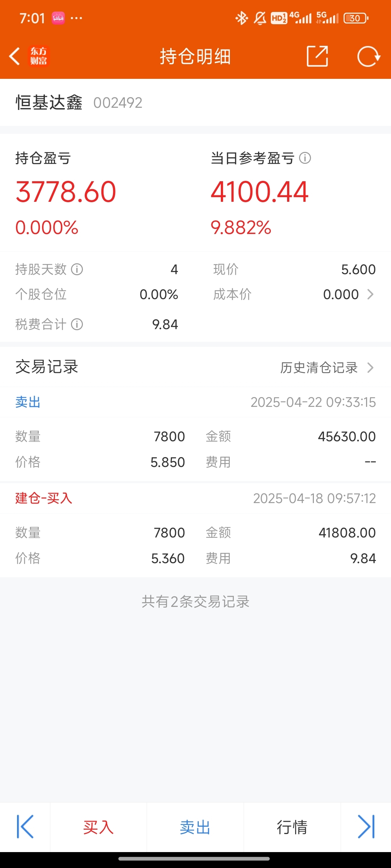This screenshot has height=868, width=391.
Task: Show info for 当日参考盈亏
Action: pyautogui.click(x=305, y=158)
